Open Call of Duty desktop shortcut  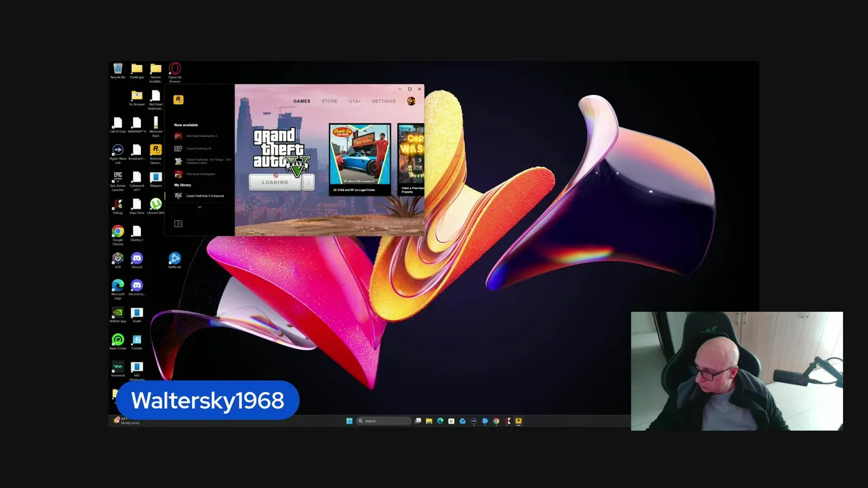[x=118, y=125]
